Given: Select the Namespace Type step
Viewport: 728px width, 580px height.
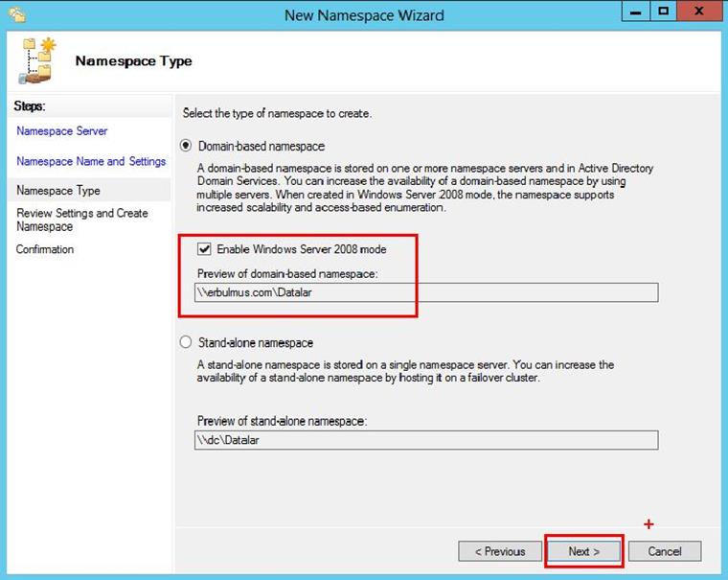Looking at the screenshot, I should (x=58, y=191).
